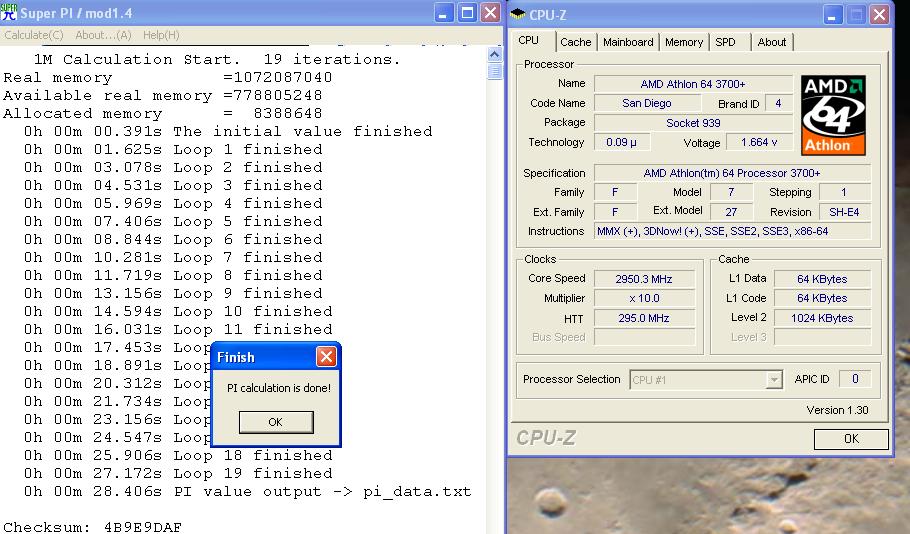Click the Ext. Model value 27

[731, 212]
